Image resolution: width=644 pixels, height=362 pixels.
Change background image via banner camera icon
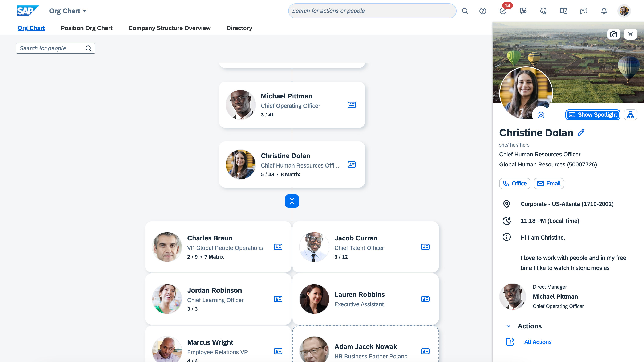[x=613, y=34]
